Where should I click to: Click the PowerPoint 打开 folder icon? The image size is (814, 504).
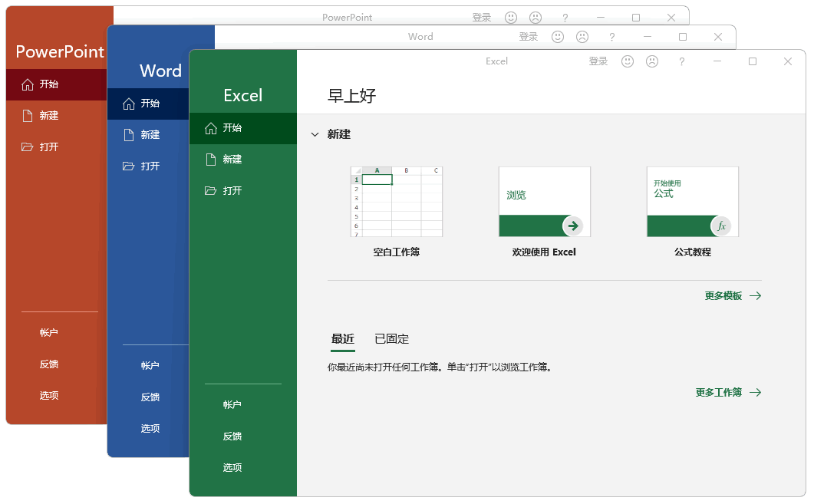pyautogui.click(x=28, y=147)
